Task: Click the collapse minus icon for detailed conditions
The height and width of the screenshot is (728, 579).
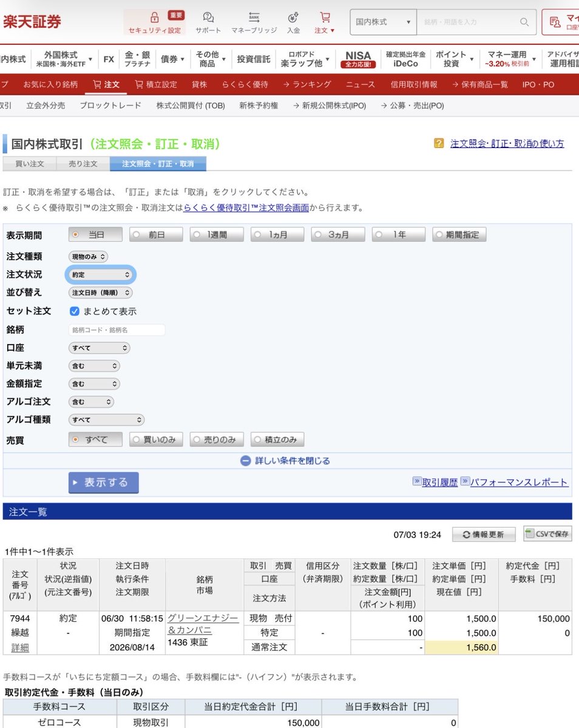Action: pos(245,461)
